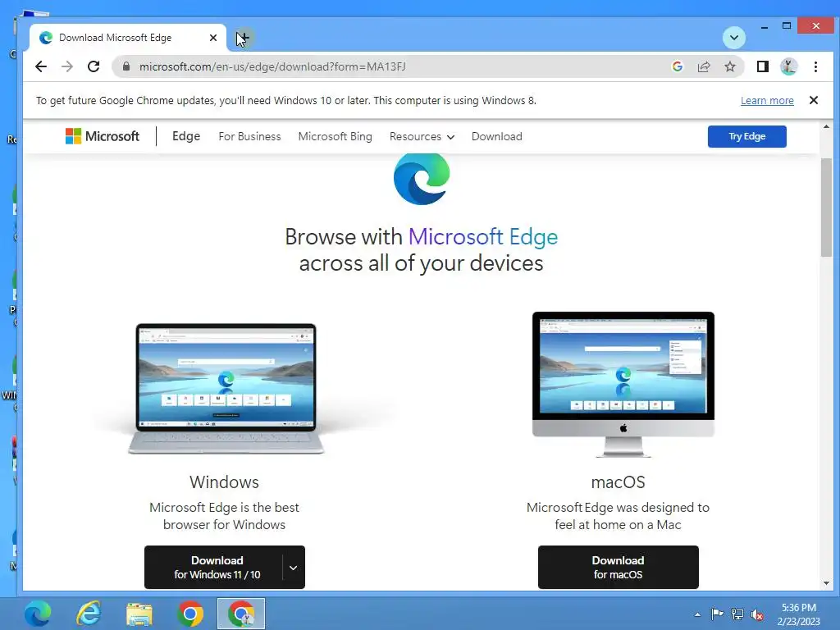Open the Learn more link

point(767,100)
